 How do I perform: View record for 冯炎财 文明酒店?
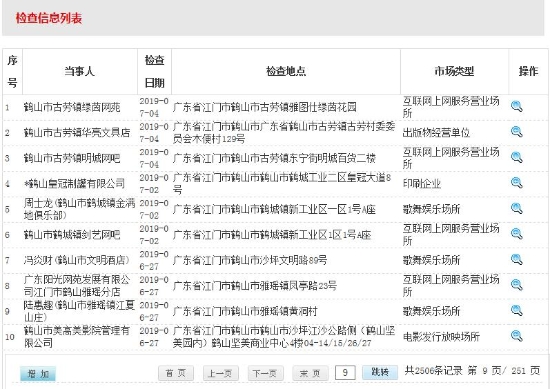click(516, 260)
